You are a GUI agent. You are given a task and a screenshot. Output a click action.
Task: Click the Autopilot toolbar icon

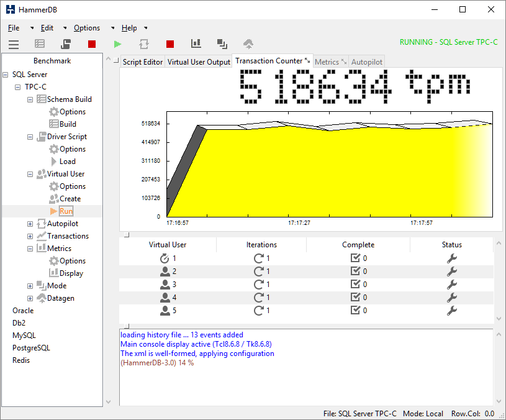144,44
